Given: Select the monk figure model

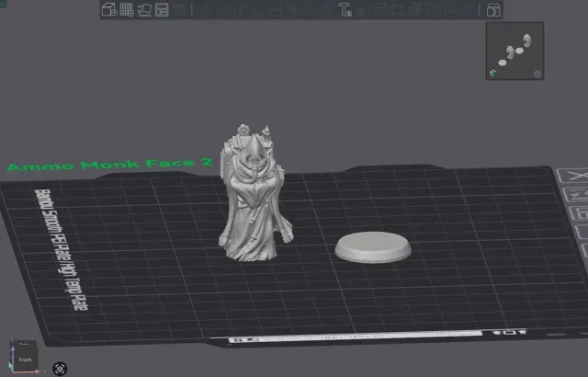Looking at the screenshot, I should coord(255,193).
